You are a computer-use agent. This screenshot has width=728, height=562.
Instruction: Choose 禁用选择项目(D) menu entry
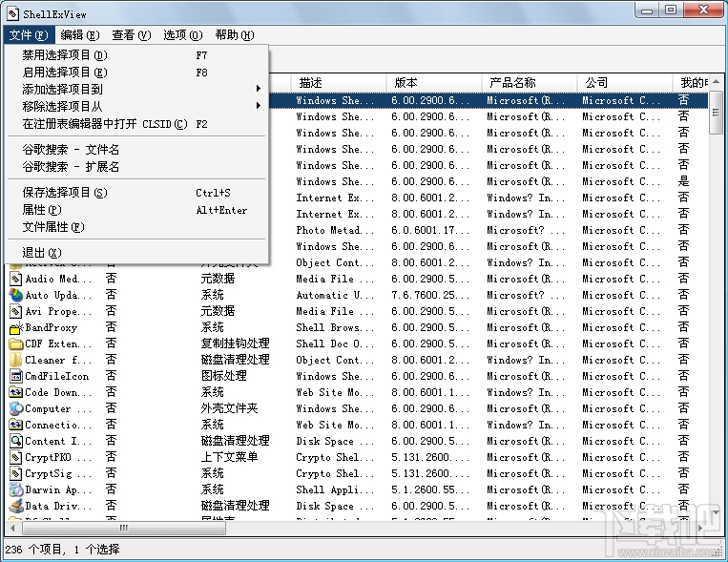point(136,55)
